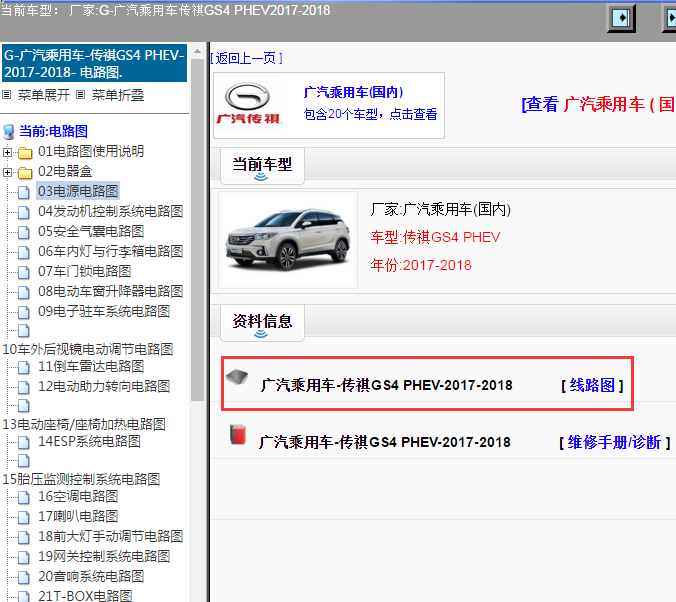Viewport: 676px width, 602px height.
Task: Click the 查看 广汽乘用车 link at right
Action: click(x=598, y=104)
